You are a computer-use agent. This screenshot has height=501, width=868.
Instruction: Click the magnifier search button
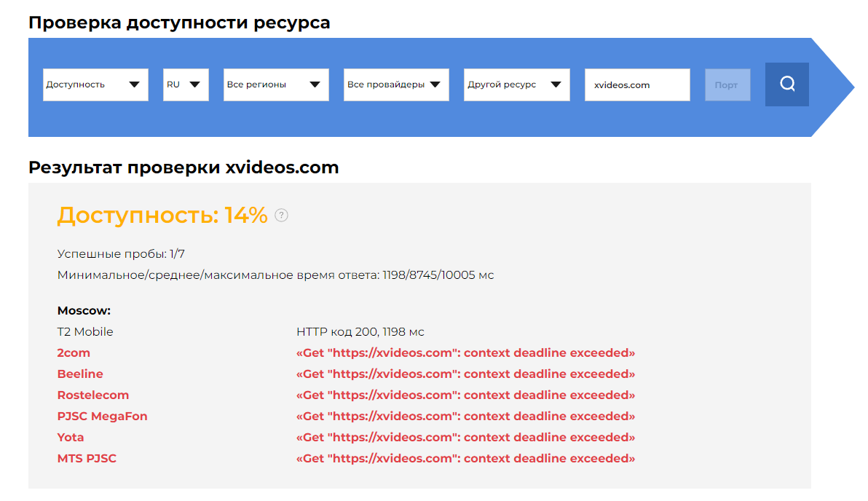[x=786, y=84]
